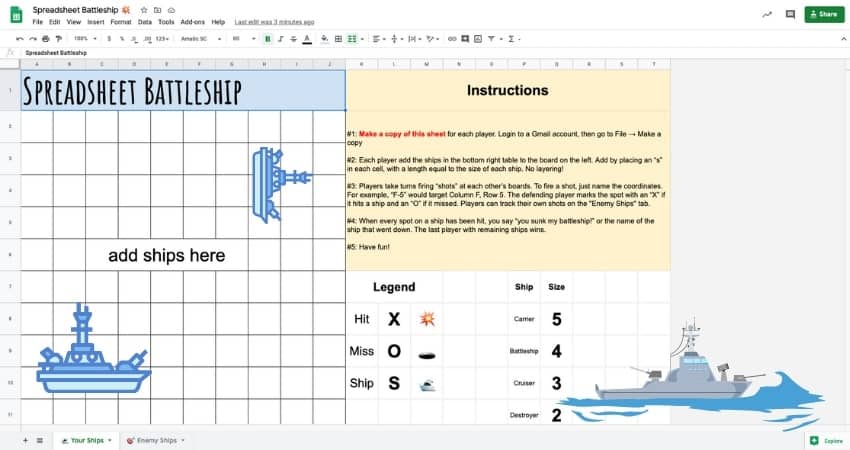Viewport: 850px width, 450px height.
Task: Switch to the Enemy Ships tab
Action: [156, 440]
